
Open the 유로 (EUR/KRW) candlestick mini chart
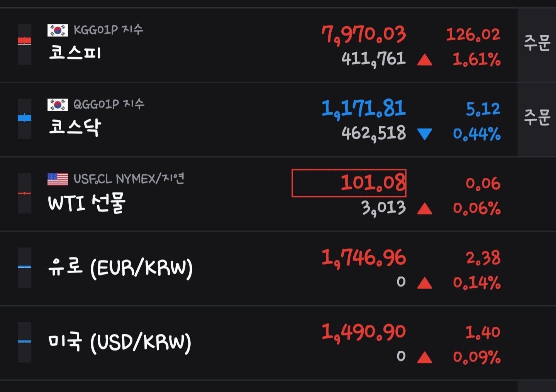25,268
